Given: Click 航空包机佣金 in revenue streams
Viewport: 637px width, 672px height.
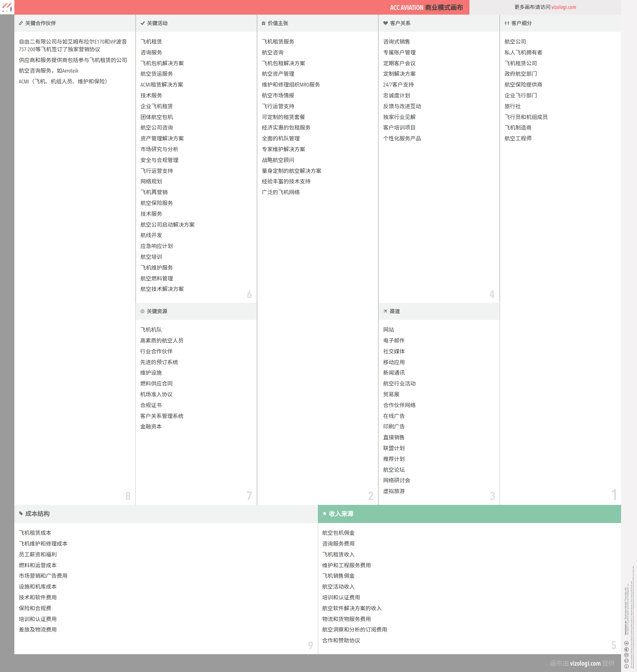Looking at the screenshot, I should (x=338, y=533).
